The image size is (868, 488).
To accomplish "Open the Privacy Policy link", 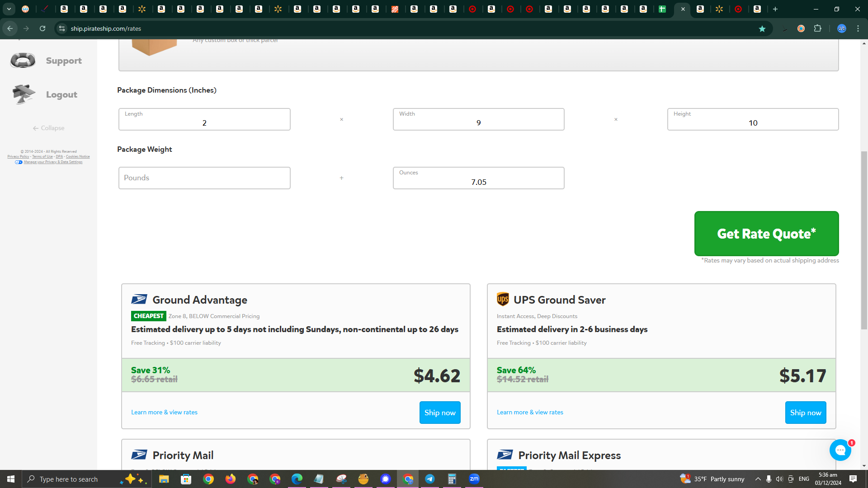I will 18,157.
